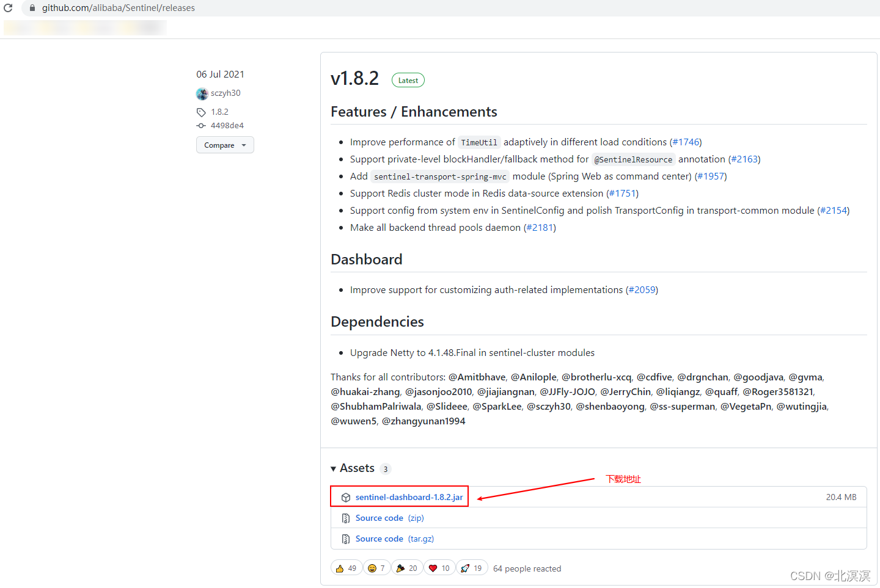880x588 pixels.
Task: Click the zip file icon for Source code (zip)
Action: 346,518
